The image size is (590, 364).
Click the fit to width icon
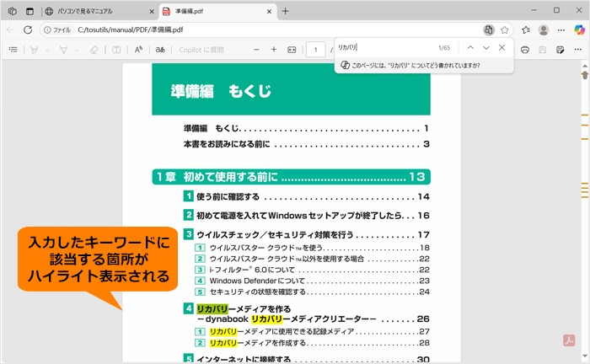pyautogui.click(x=292, y=50)
